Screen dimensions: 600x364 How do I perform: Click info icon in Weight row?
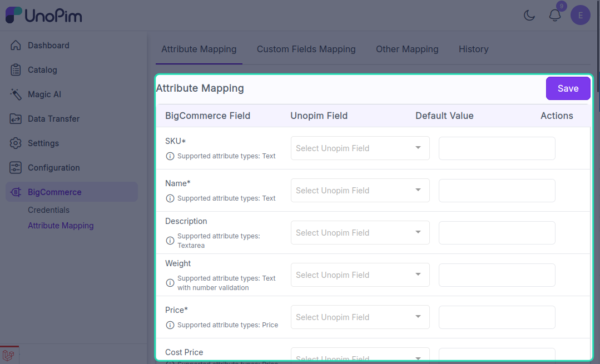pos(170,282)
